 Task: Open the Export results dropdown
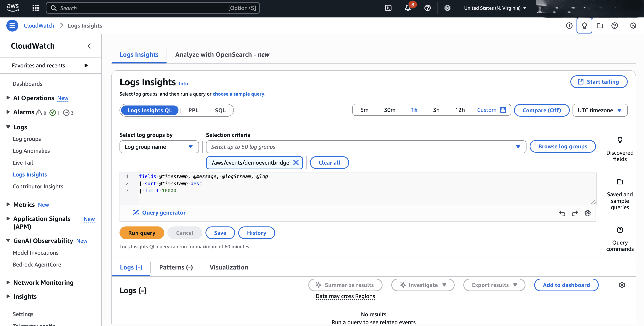(494, 285)
